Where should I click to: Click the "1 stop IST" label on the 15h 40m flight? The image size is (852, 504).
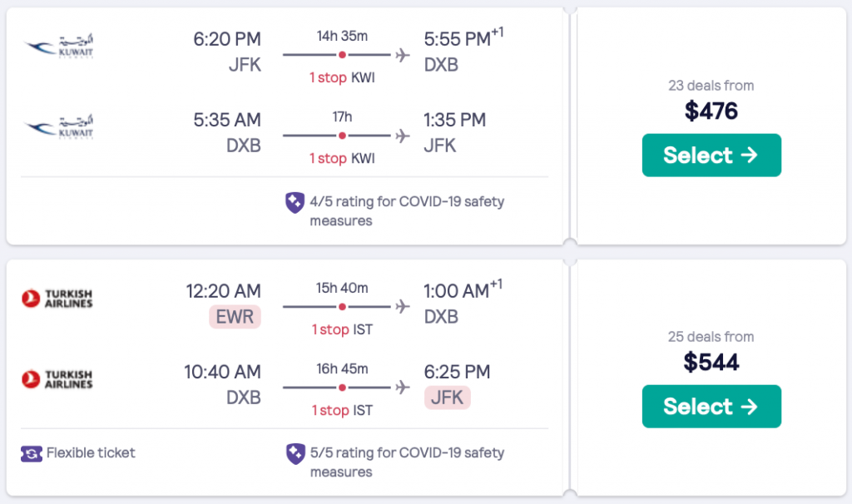[342, 329]
